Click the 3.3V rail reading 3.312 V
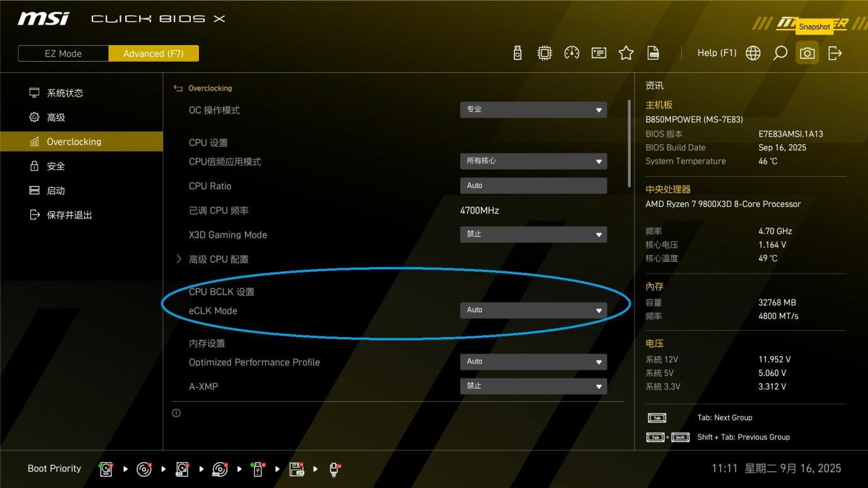 point(772,387)
